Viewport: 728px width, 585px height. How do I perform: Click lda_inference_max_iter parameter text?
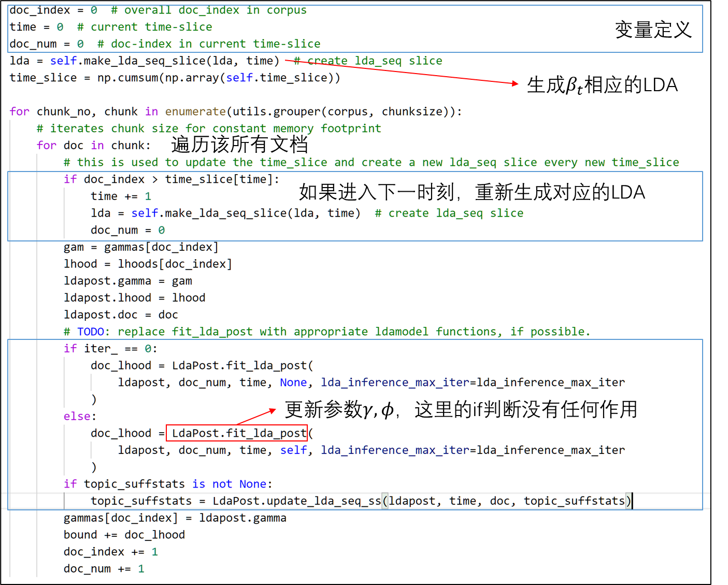point(395,382)
